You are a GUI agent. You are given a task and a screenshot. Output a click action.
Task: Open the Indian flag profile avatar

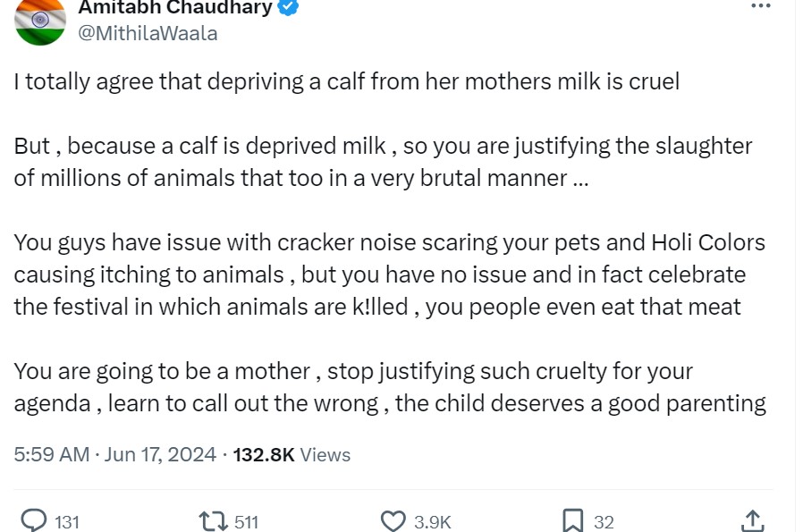[x=40, y=21]
